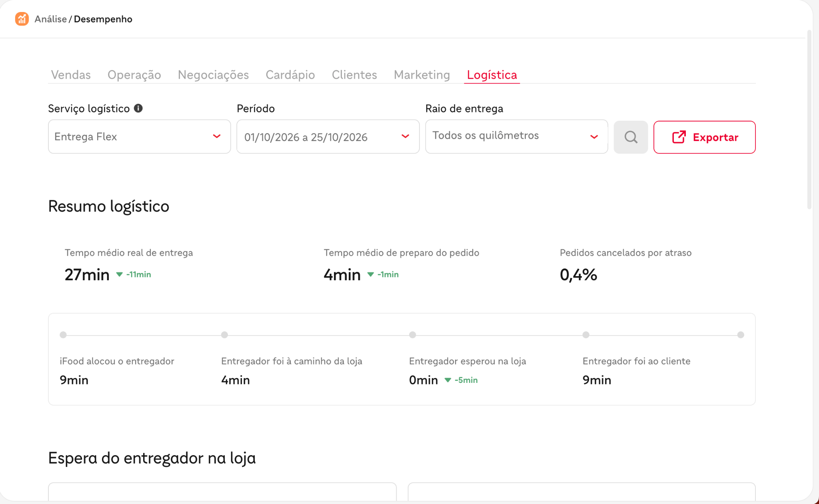Click the Resumo logístico heading
819x504 pixels.
[108, 206]
